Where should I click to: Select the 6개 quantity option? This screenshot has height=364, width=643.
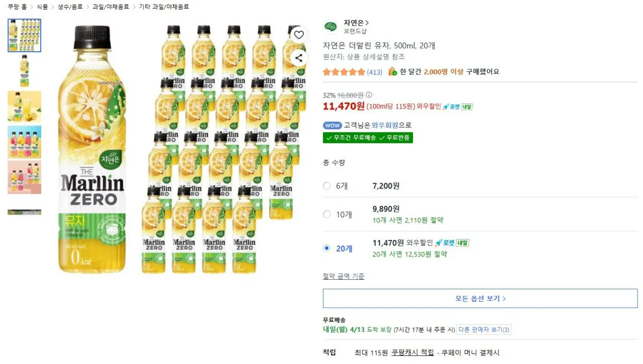(x=327, y=186)
